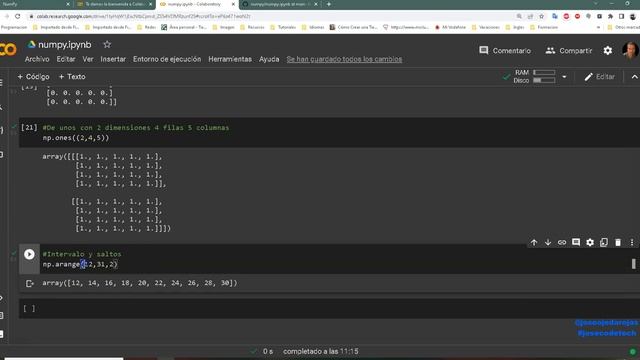Click the browser zoom magnifier icon
The width and height of the screenshot is (640, 360).
point(519,16)
